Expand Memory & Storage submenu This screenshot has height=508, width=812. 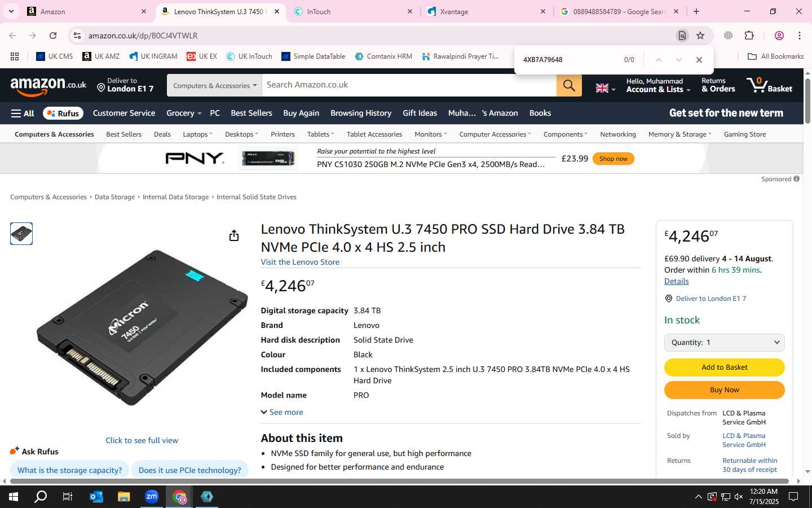click(680, 134)
